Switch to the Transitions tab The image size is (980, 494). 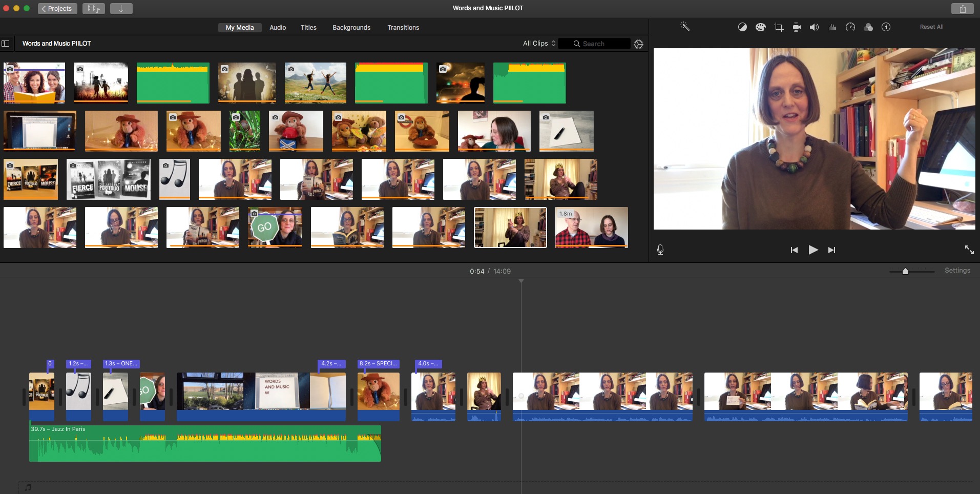pos(403,28)
